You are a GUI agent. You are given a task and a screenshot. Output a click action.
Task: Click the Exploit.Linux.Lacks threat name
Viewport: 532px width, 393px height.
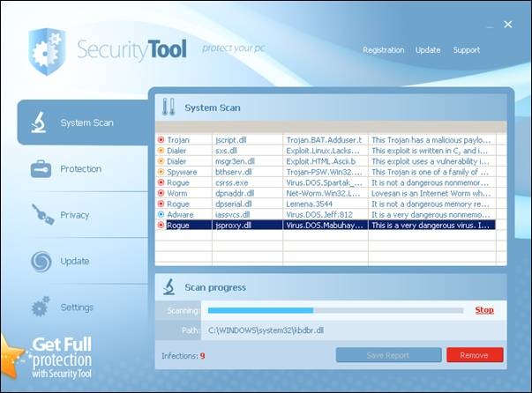[x=323, y=151]
